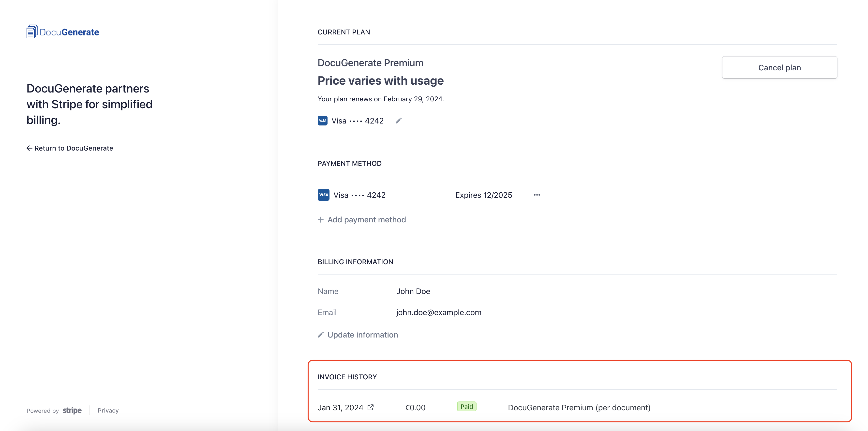The image size is (868, 431).
Task: Select Update information under Billing Information
Action: (362, 334)
